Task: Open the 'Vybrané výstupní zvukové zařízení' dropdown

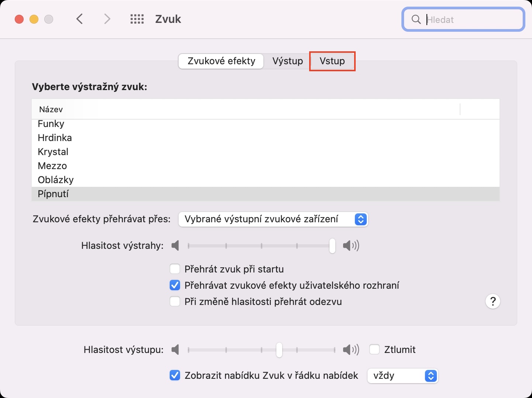Action: 273,219
